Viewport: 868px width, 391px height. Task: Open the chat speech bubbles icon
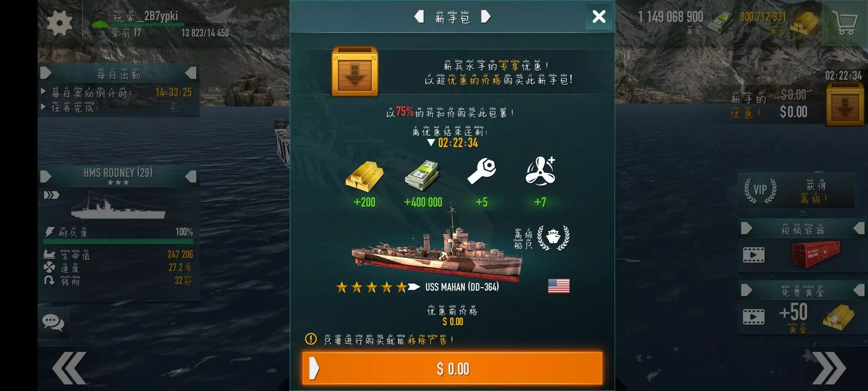point(53,323)
